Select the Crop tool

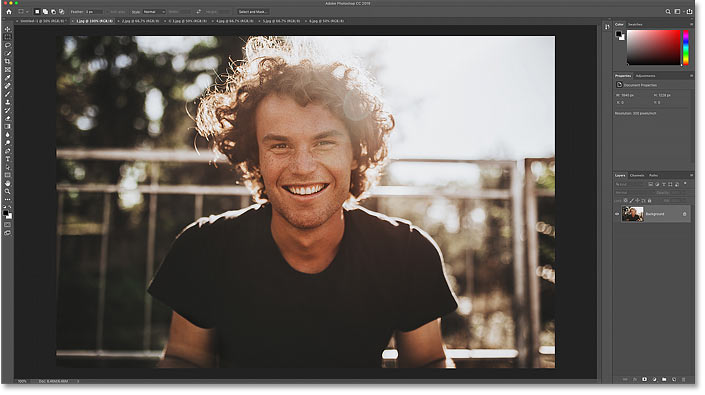(7, 62)
